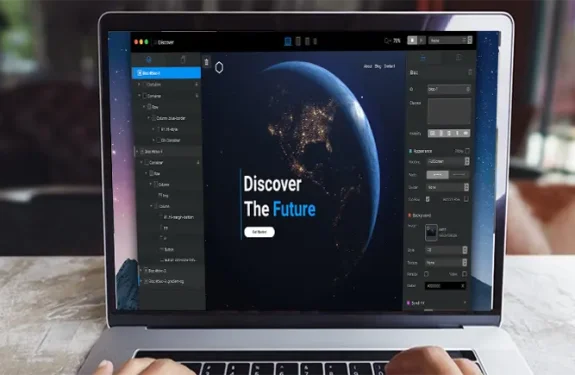This screenshot has width=575, height=375.
Task: Switch to the second left sidebar tab
Action: point(183,60)
